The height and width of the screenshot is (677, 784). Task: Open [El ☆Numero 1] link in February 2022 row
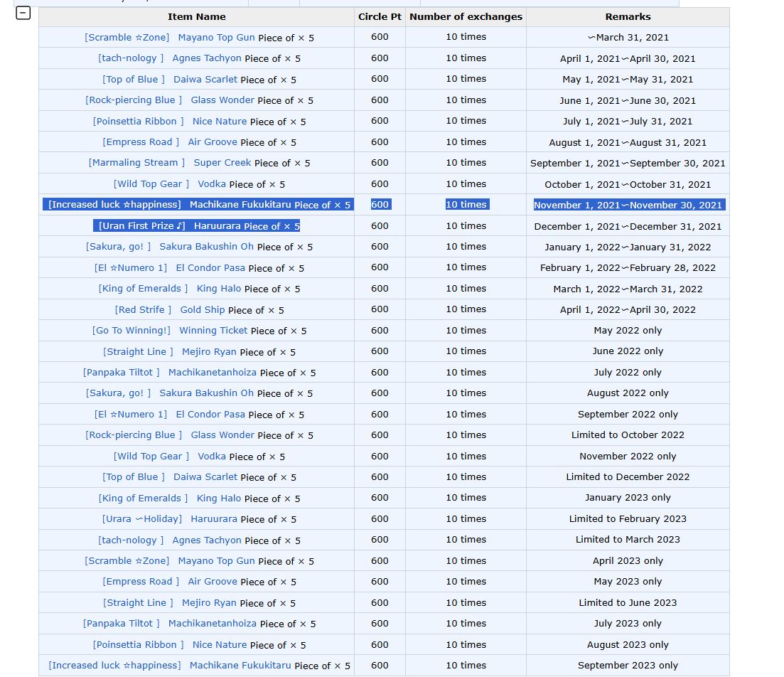click(131, 267)
